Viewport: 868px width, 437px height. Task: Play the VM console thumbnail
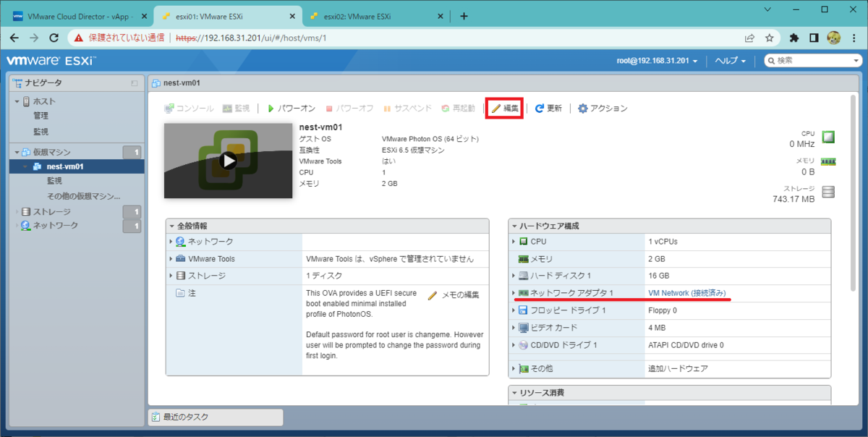click(229, 161)
